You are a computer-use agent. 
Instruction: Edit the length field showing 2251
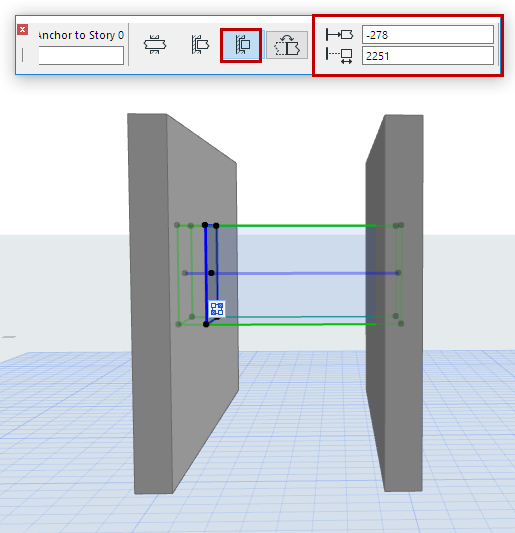(x=428, y=56)
